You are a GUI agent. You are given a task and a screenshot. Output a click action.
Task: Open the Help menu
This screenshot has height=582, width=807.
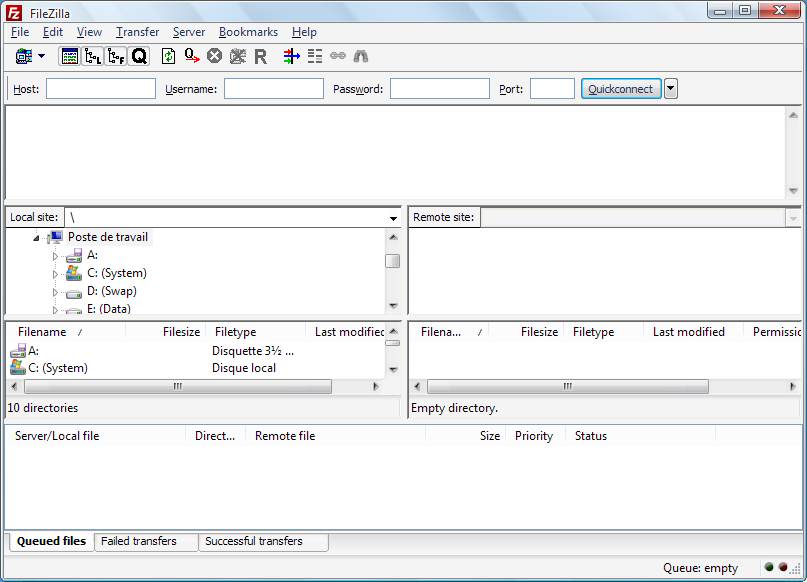(x=304, y=32)
